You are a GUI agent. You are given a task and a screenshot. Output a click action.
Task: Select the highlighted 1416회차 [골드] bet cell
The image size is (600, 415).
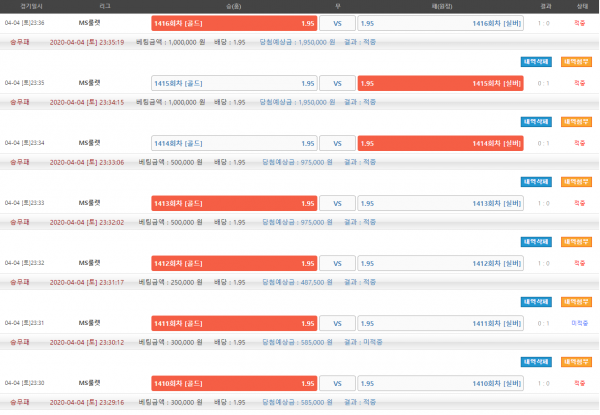click(x=235, y=22)
